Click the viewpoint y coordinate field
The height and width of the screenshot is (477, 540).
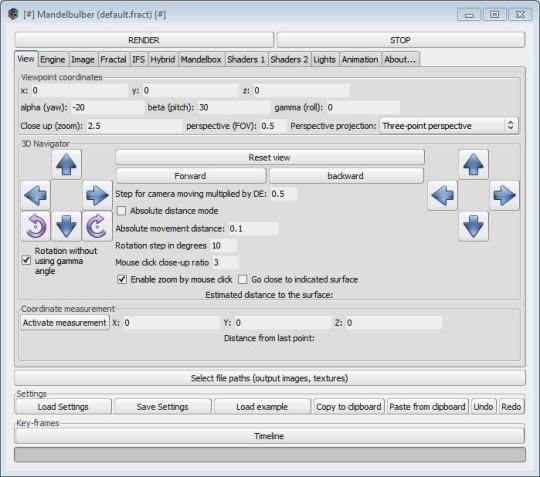tap(191, 91)
